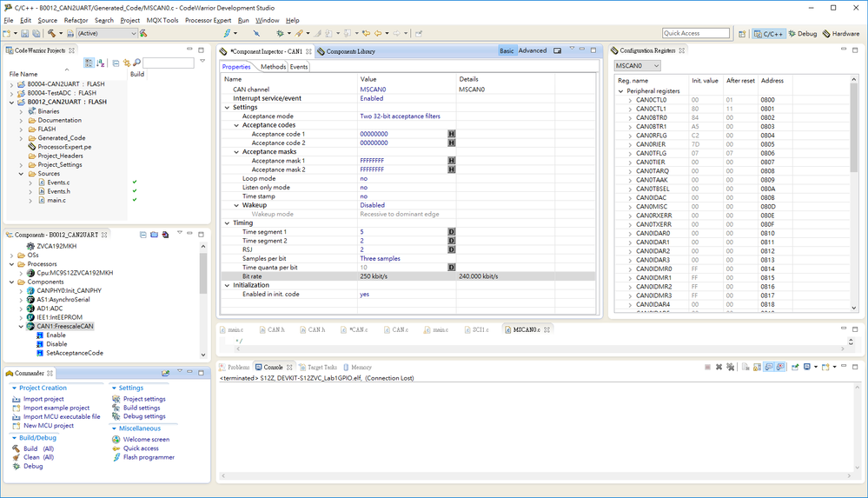Click collapse all icon in CodeWarrior Projects
The height and width of the screenshot is (498, 868).
[116, 63]
